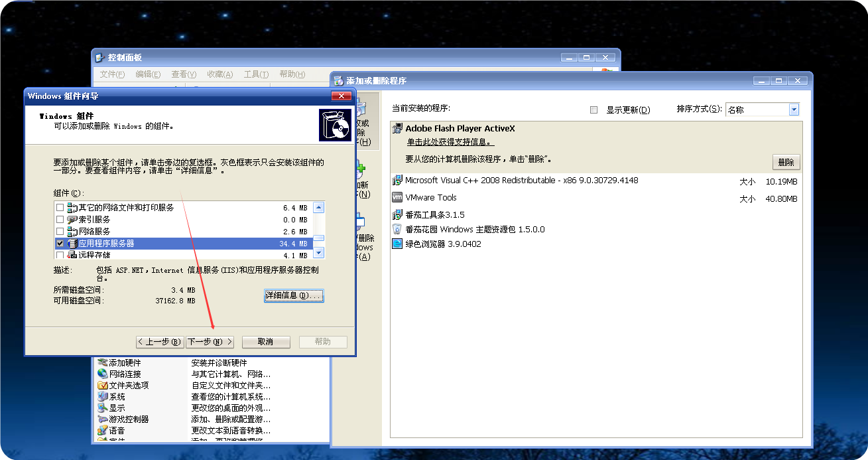Click the 绿色浏览器 3.9.0402 icon
Viewport: 868px width, 460px height.
(397, 244)
